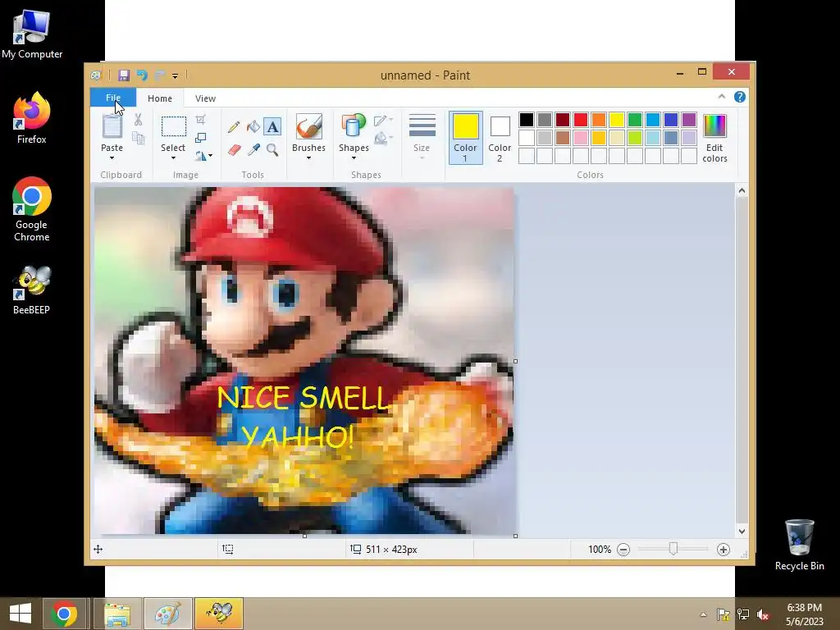Click the muted volume tray icon

762,614
